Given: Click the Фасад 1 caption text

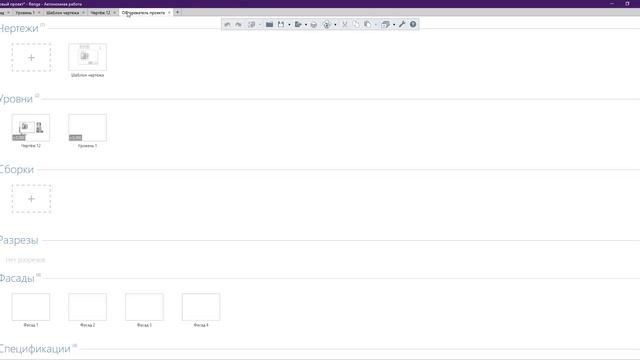Looking at the screenshot, I should tap(31, 325).
